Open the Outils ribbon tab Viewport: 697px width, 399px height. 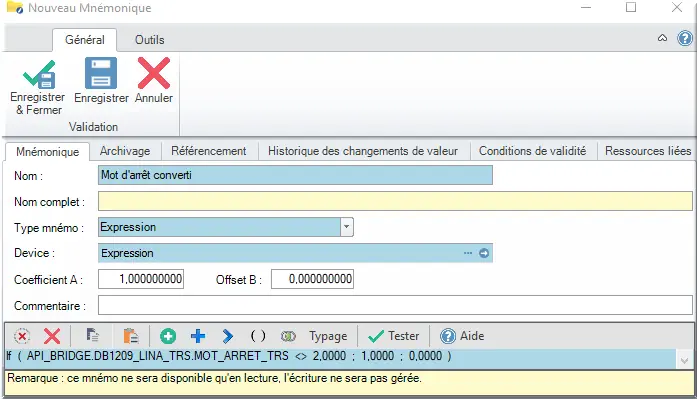[149, 40]
